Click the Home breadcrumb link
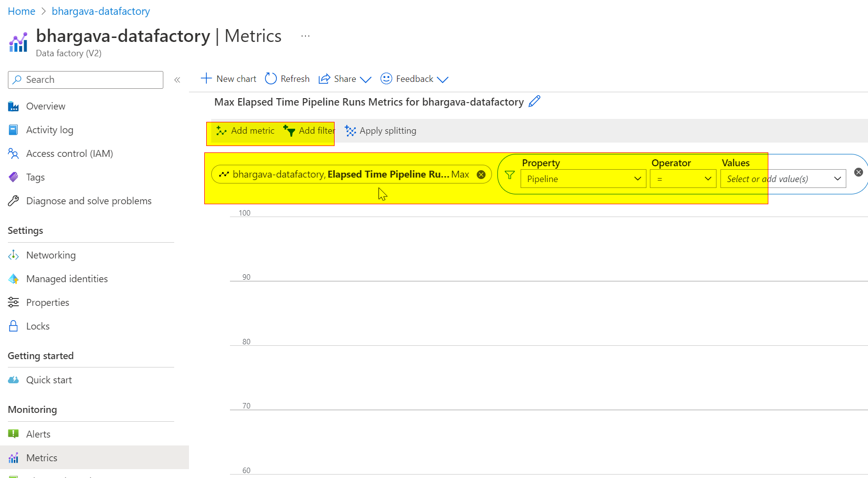 coord(21,11)
